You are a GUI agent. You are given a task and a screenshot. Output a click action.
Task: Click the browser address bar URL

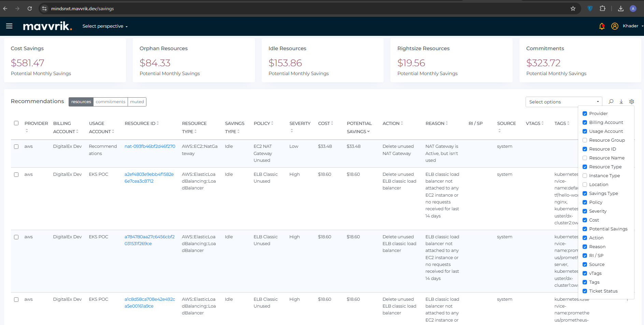[82, 9]
